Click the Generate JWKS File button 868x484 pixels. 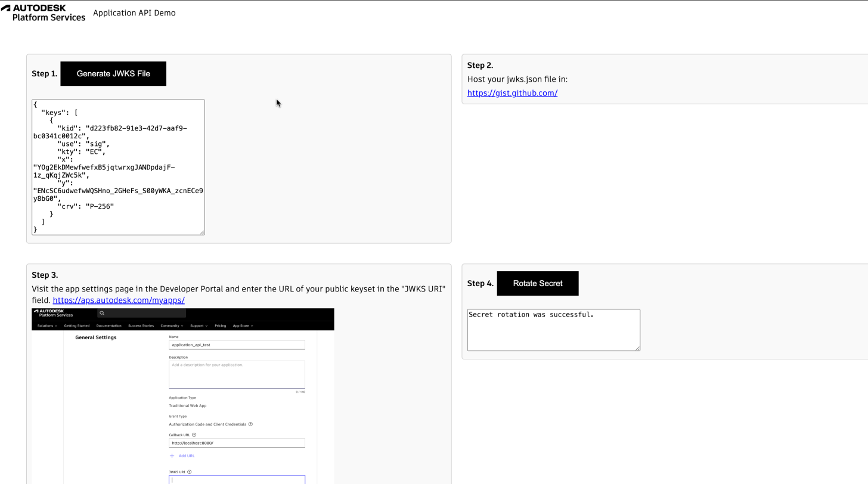point(113,73)
